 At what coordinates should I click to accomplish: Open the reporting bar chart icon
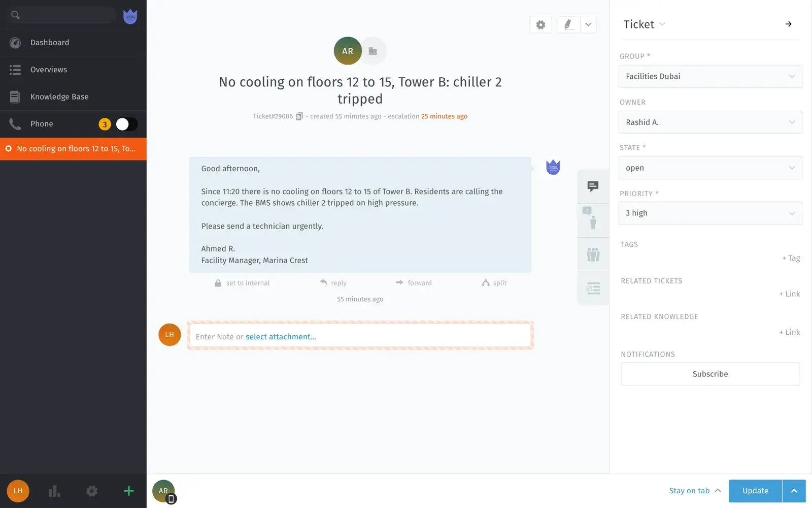pos(54,491)
